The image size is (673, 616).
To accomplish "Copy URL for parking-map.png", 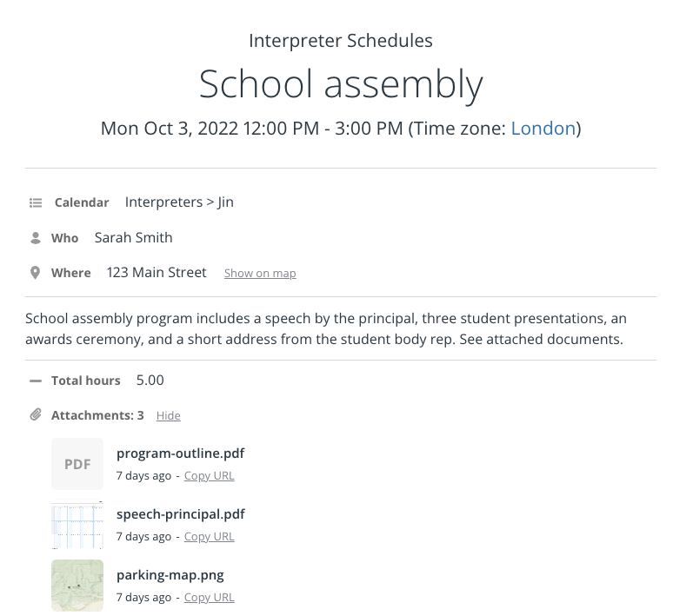I will point(209,598).
